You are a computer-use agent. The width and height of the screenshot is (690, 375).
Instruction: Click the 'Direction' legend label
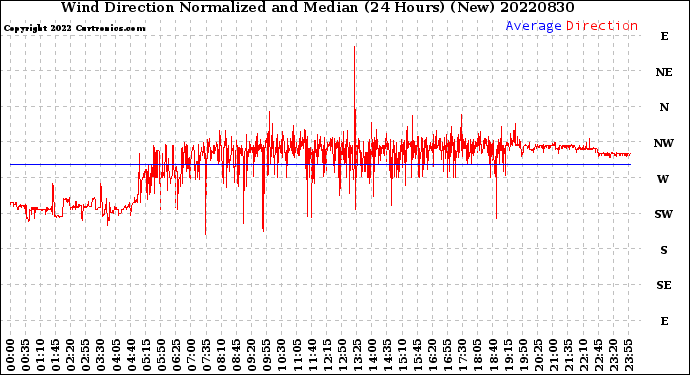click(x=602, y=26)
